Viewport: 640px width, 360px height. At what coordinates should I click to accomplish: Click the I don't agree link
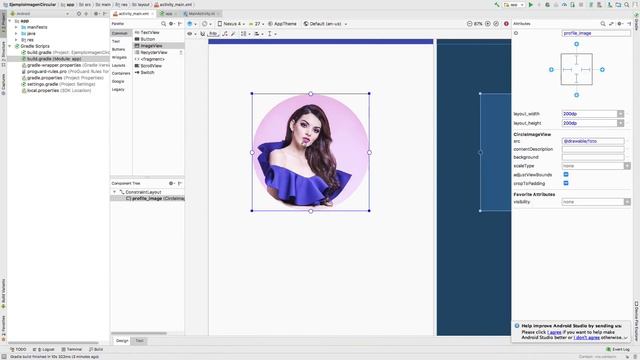click(x=587, y=338)
